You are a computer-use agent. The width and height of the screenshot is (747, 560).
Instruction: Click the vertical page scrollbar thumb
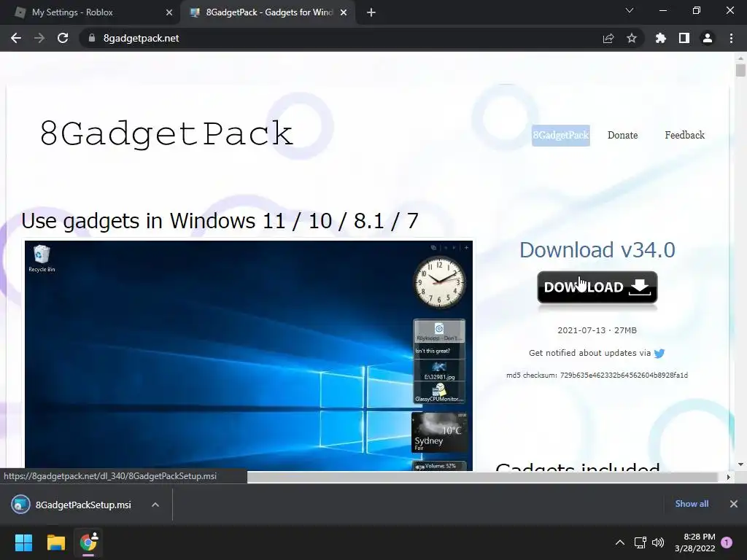[740, 71]
